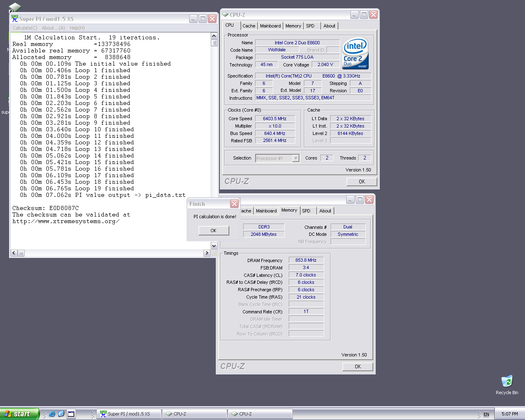Click the Command Rate value 1T

(306, 311)
